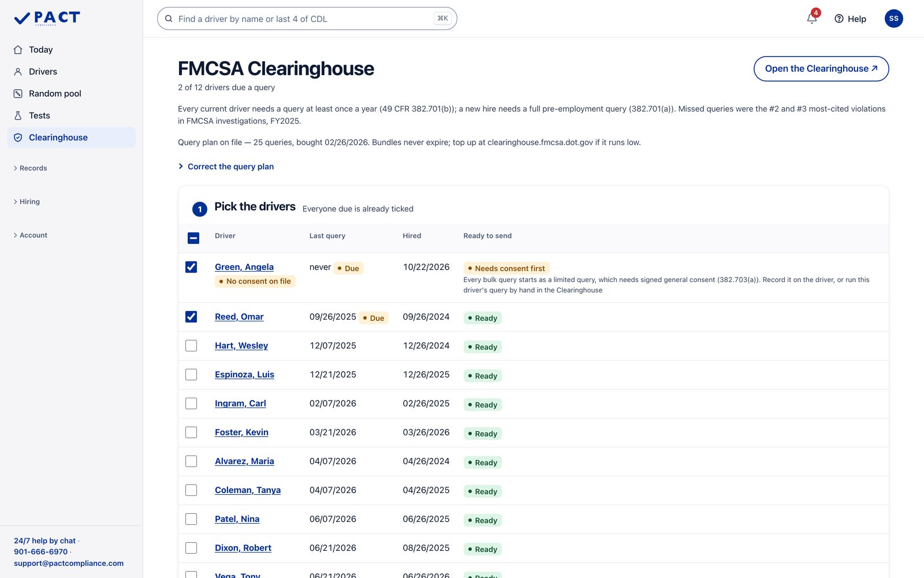Viewport: 924px width, 578px height.
Task: Open the Tests page
Action: 72,116
